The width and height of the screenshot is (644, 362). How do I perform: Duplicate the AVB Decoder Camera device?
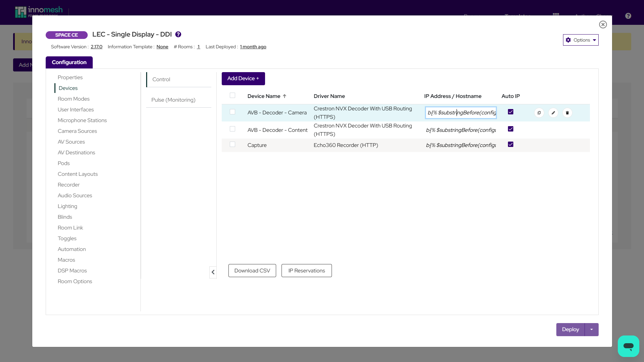(539, 113)
